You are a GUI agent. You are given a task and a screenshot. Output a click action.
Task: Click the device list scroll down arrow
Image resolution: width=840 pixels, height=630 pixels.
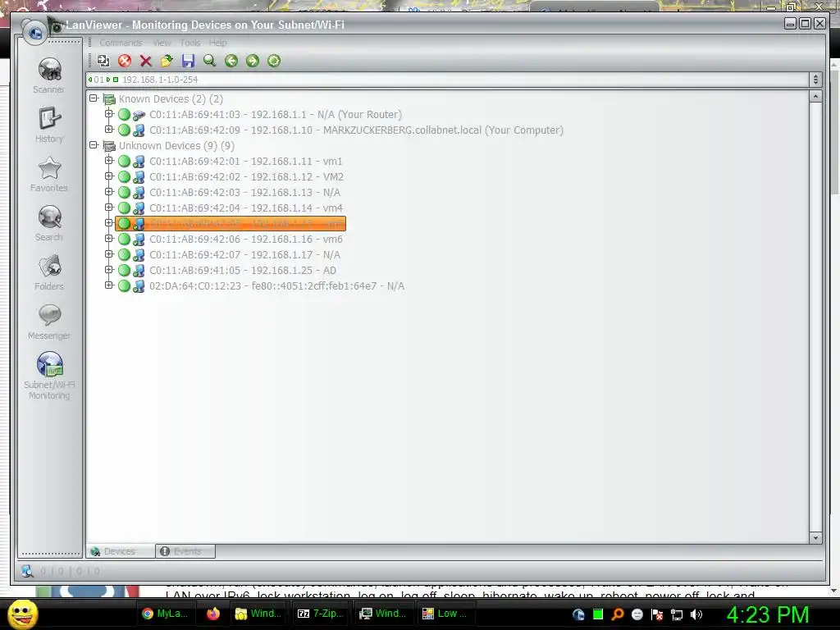pyautogui.click(x=815, y=538)
